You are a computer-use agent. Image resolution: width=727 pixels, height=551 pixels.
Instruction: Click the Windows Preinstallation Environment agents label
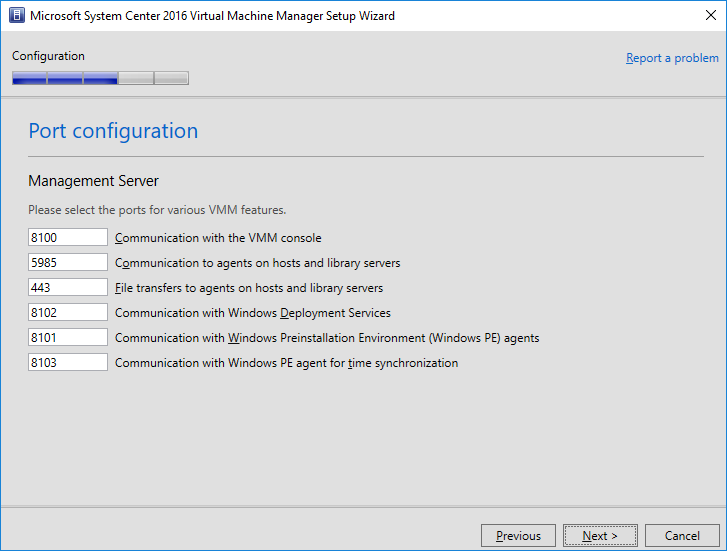coord(327,338)
